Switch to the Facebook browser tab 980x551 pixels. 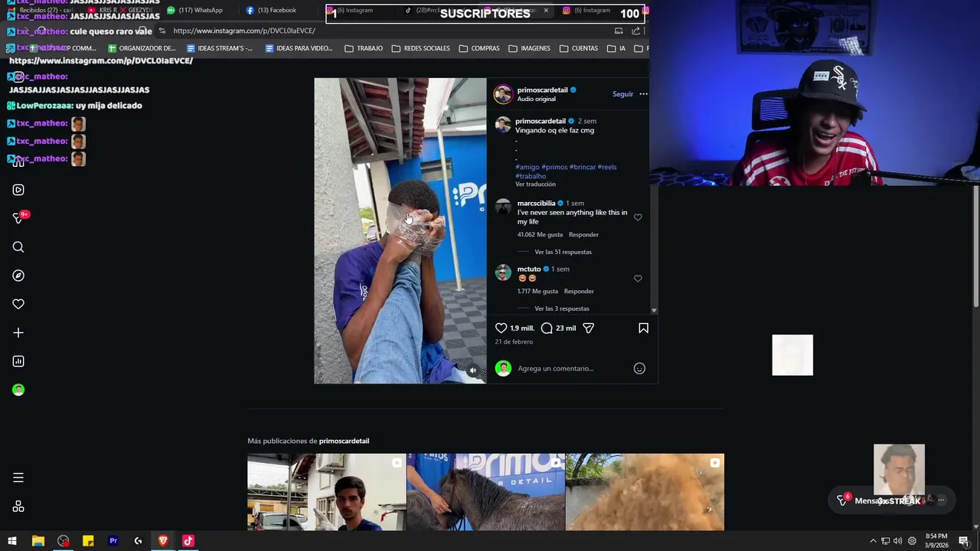[x=272, y=10]
